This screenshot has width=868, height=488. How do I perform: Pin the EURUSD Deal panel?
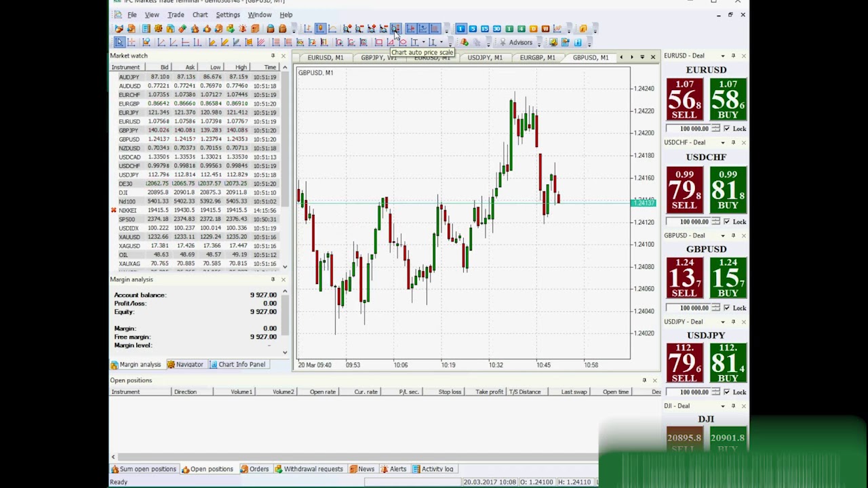tap(733, 56)
